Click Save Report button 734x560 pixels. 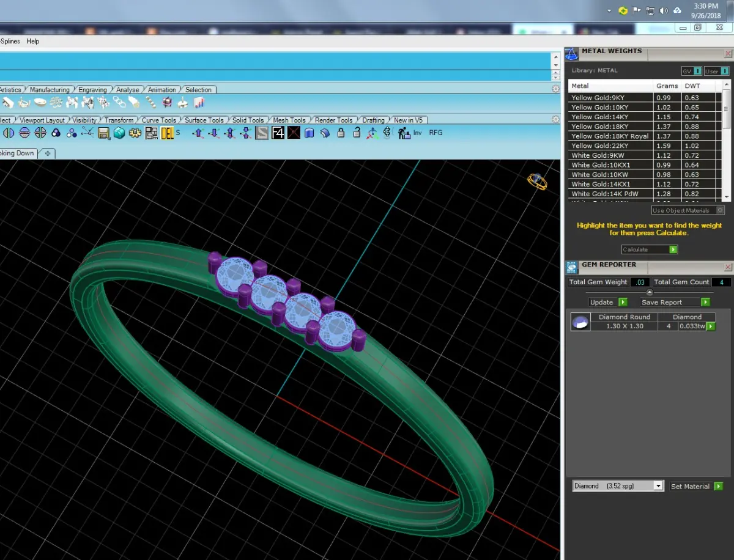675,302
